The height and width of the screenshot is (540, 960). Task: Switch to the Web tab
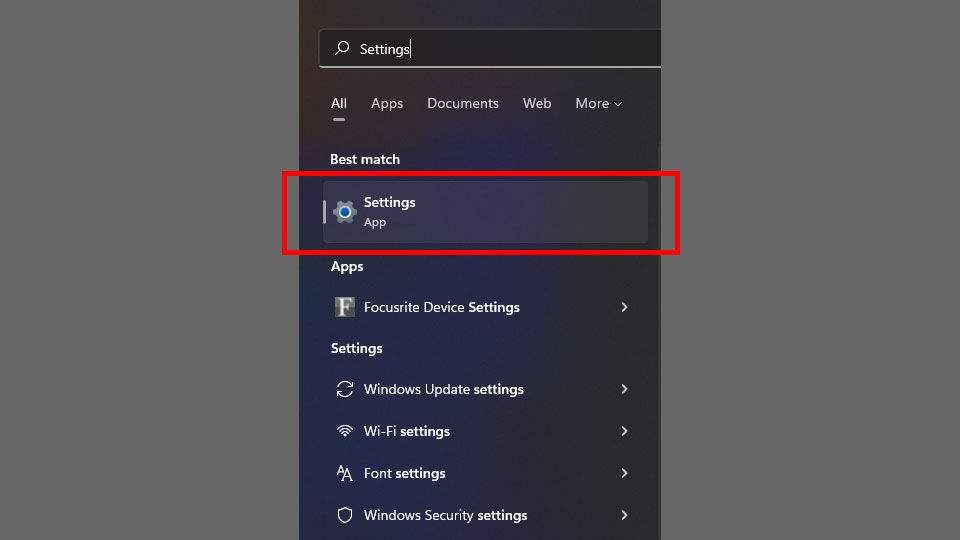(x=537, y=103)
